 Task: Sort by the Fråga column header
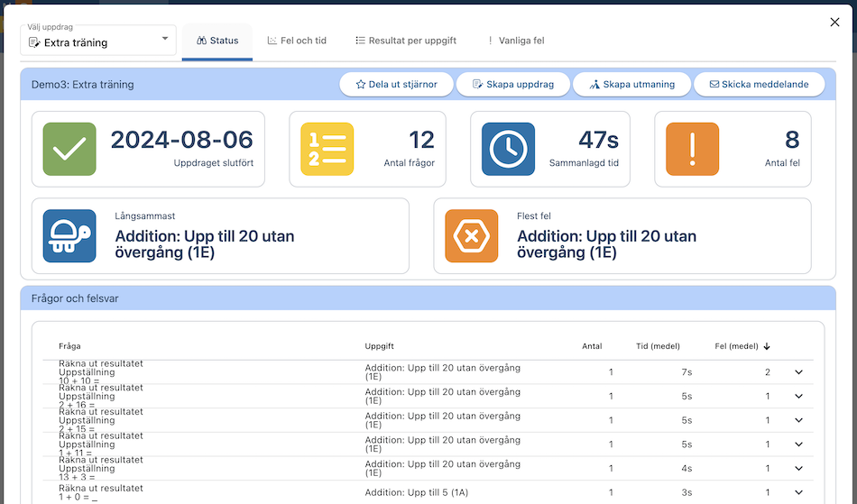[x=69, y=346]
